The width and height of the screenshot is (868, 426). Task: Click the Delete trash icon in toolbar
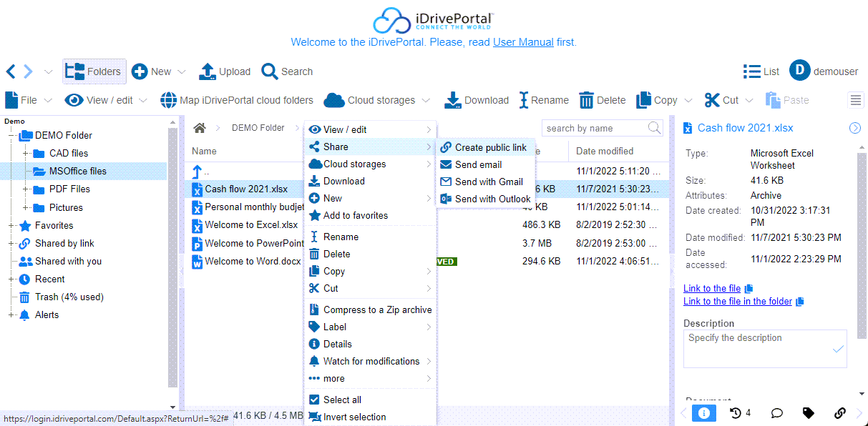587,100
